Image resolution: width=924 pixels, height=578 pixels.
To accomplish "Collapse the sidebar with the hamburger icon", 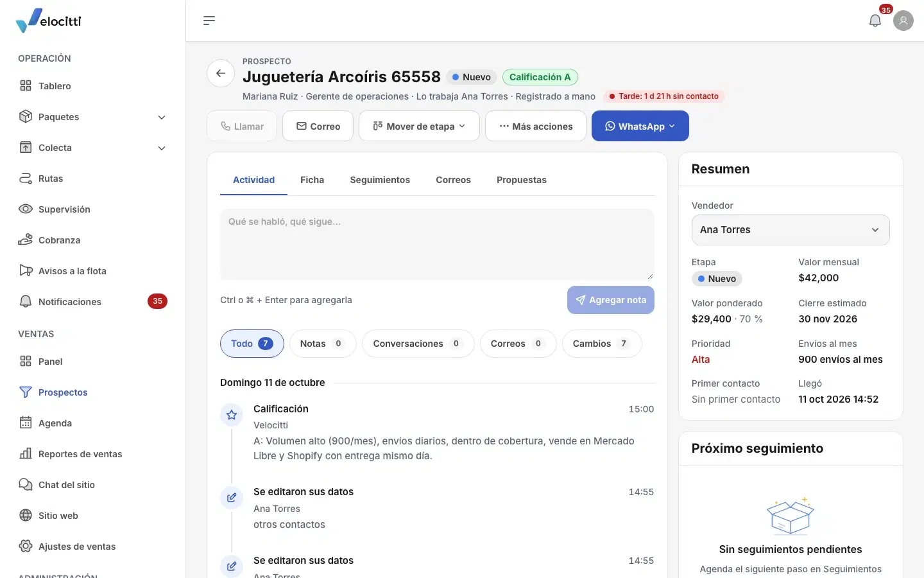I will point(209,21).
